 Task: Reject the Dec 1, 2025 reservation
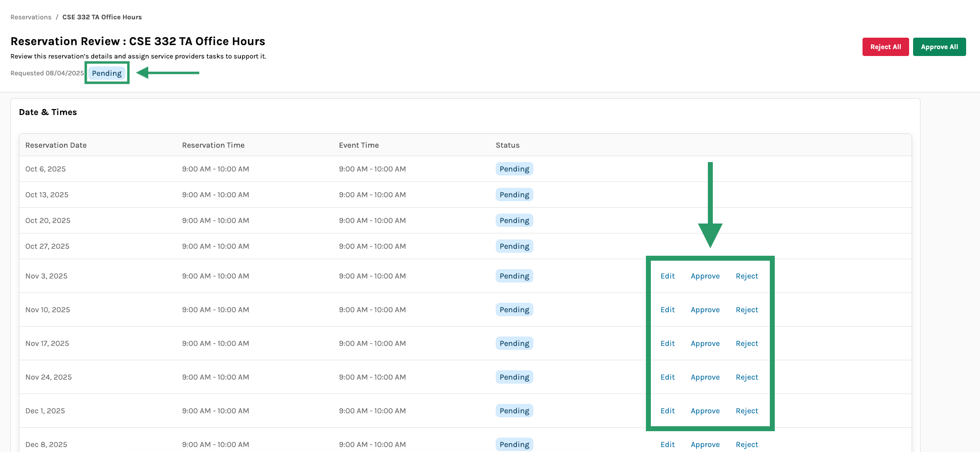click(x=747, y=411)
